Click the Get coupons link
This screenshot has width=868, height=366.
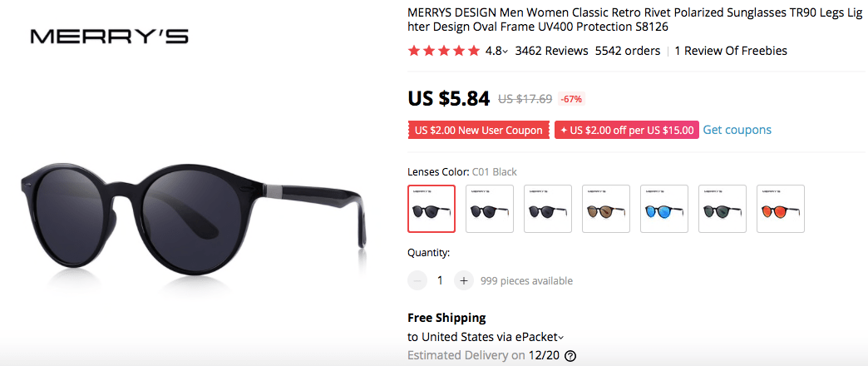[737, 130]
